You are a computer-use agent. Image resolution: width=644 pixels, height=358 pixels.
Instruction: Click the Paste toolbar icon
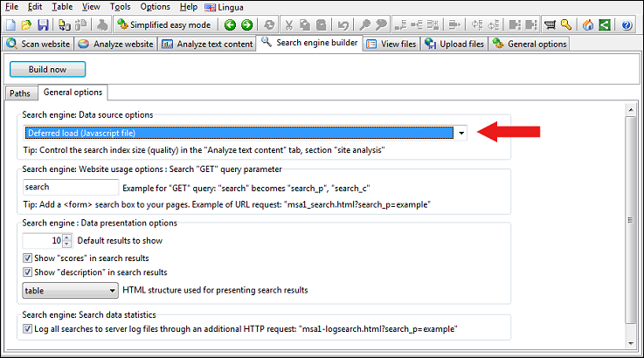tap(322, 25)
